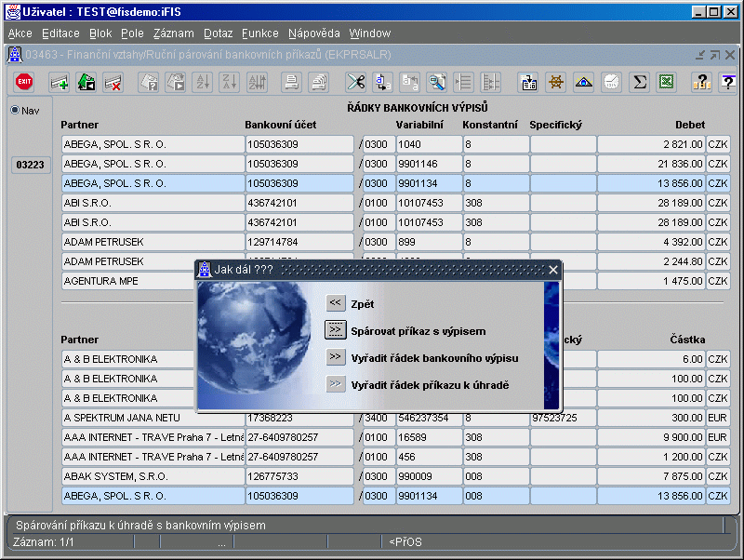Click the delete record icon with red X
744x560 pixels.
click(113, 82)
